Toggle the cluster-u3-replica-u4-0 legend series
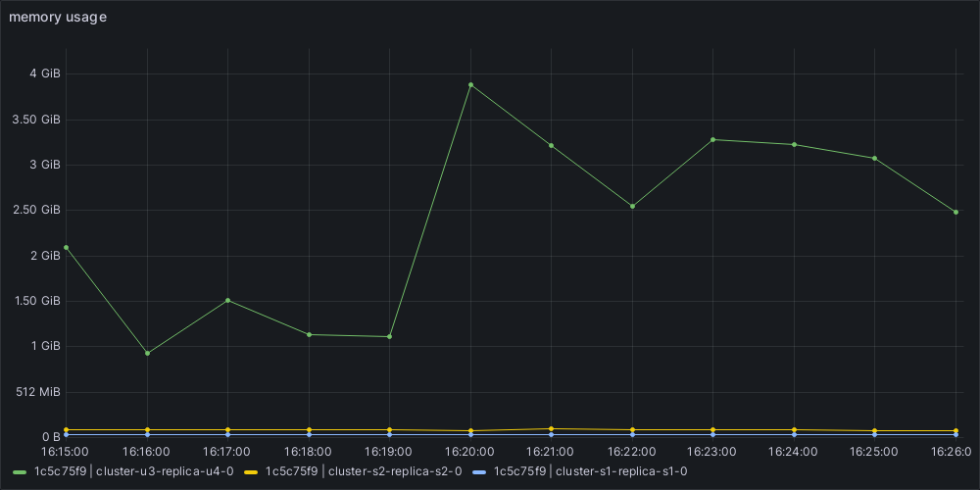Viewport: 980px width, 490px height. pyautogui.click(x=133, y=471)
